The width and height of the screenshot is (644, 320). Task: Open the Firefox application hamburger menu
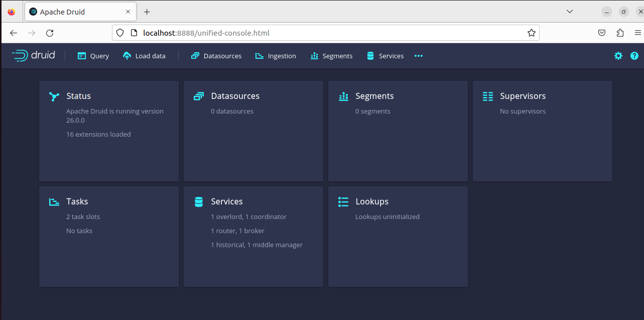637,33
